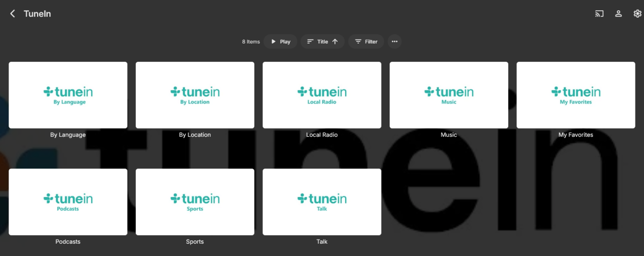
Task: Open the My Favorites thumbnail
Action: (576, 95)
